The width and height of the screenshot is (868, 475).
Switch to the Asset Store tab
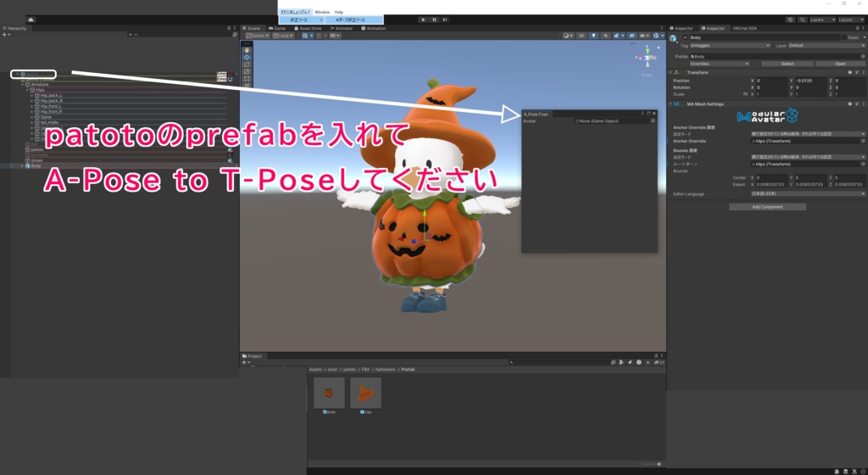coord(308,28)
